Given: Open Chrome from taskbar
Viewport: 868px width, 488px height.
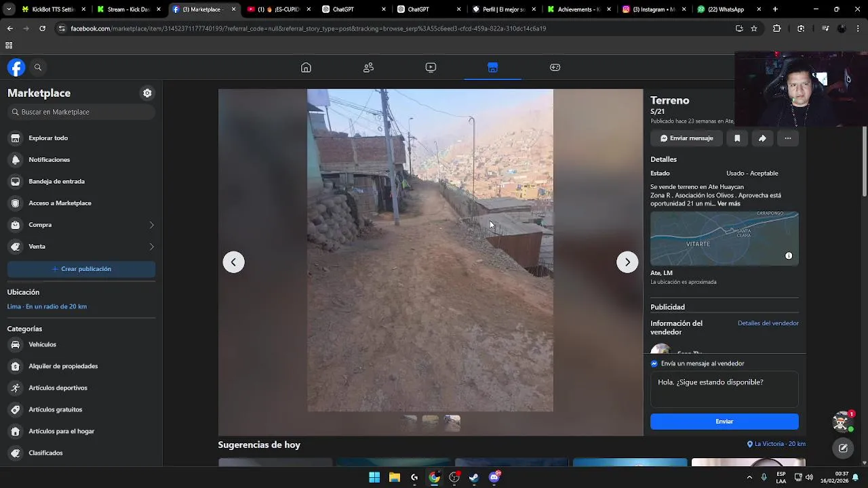Looking at the screenshot, I should tap(434, 477).
